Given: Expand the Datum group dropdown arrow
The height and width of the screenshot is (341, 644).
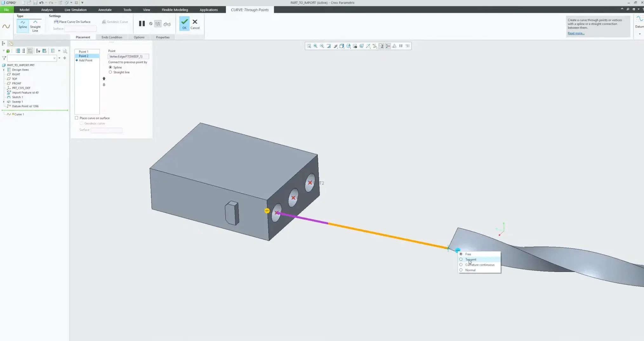Looking at the screenshot, I should tap(640, 34).
